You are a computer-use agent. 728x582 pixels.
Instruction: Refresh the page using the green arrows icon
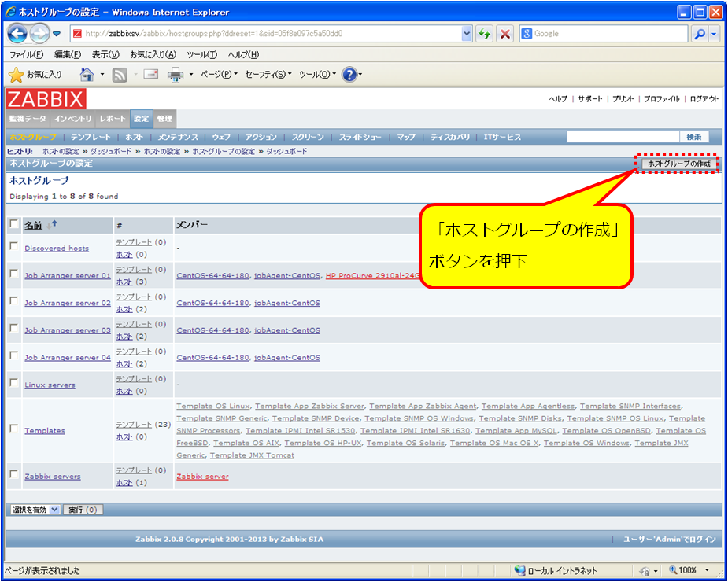pos(484,34)
